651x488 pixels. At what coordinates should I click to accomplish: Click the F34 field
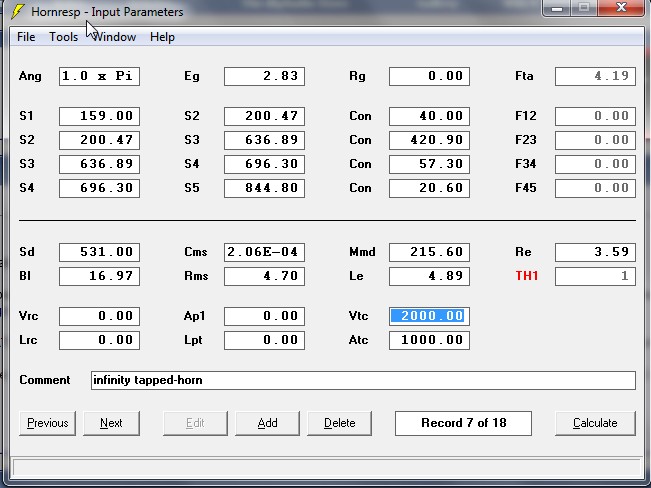click(x=595, y=164)
